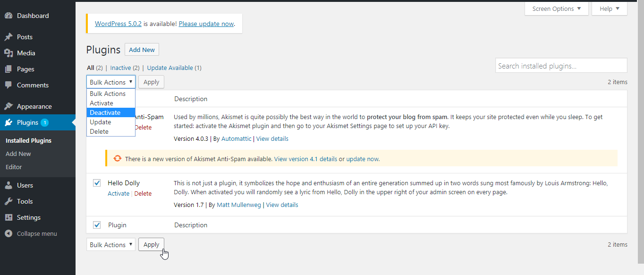644x275 pixels.
Task: Click the Posts pushpin icon
Action: tap(8, 37)
